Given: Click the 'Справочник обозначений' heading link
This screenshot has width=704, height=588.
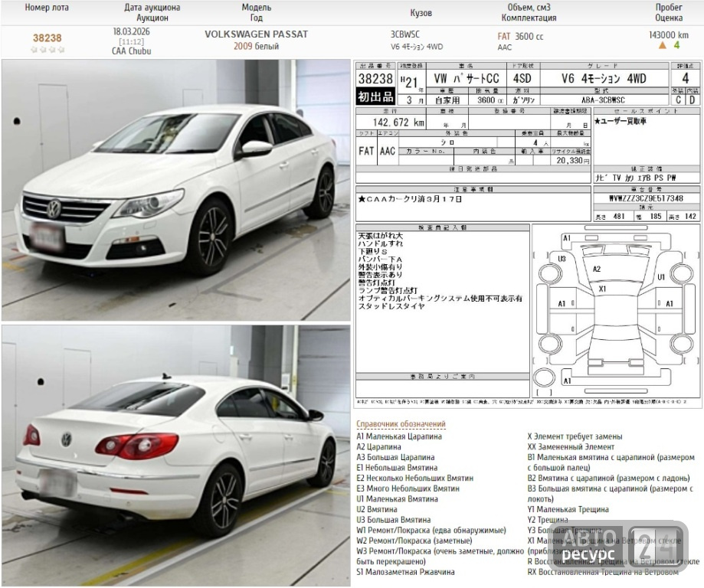Looking at the screenshot, I should [x=401, y=423].
